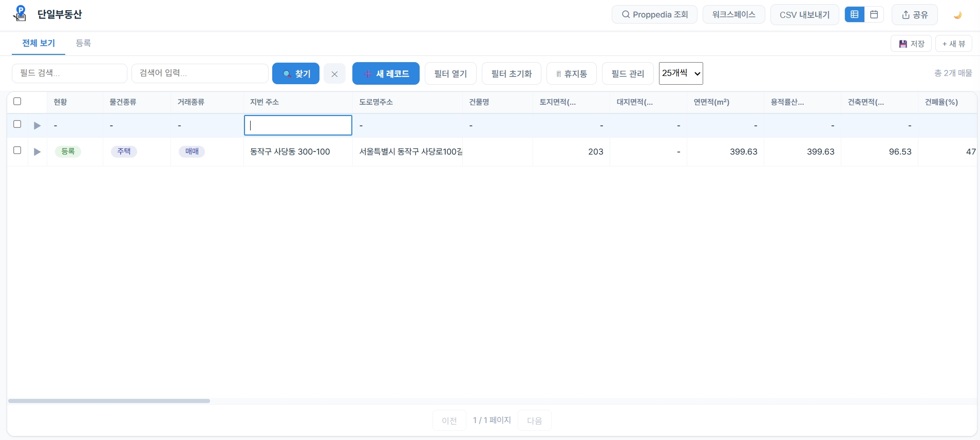The height and width of the screenshot is (440, 980).
Task: Click the 서울특별시 동작구 사당로 address cell
Action: (x=408, y=152)
